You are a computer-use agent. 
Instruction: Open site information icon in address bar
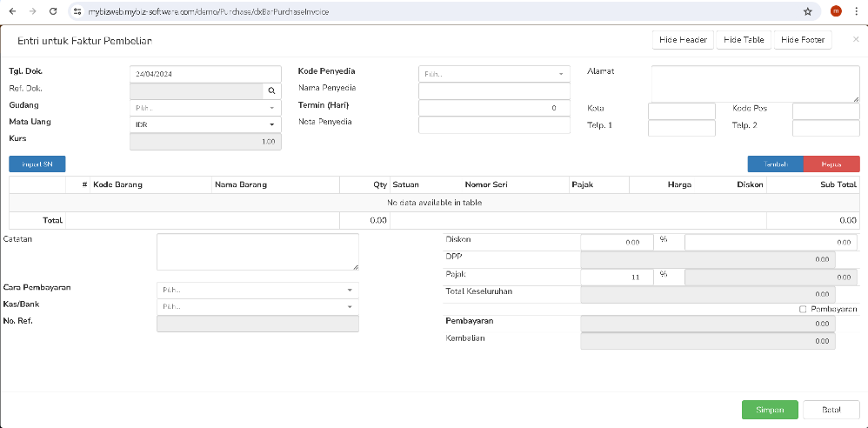[78, 11]
